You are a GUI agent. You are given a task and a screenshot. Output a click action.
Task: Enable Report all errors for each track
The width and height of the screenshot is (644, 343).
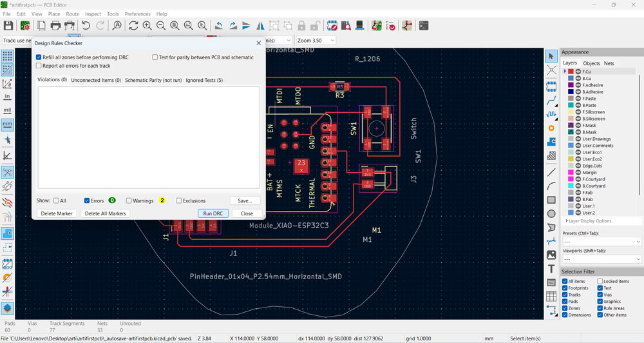(x=39, y=65)
